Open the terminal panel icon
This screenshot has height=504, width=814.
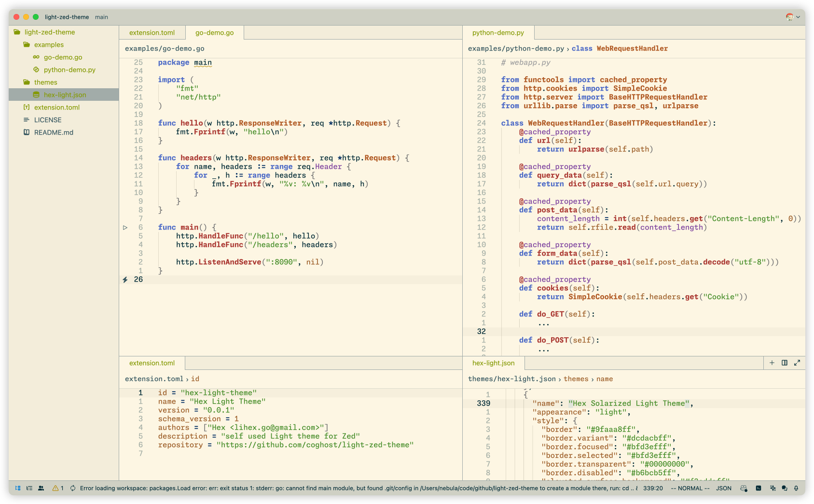pyautogui.click(x=759, y=488)
